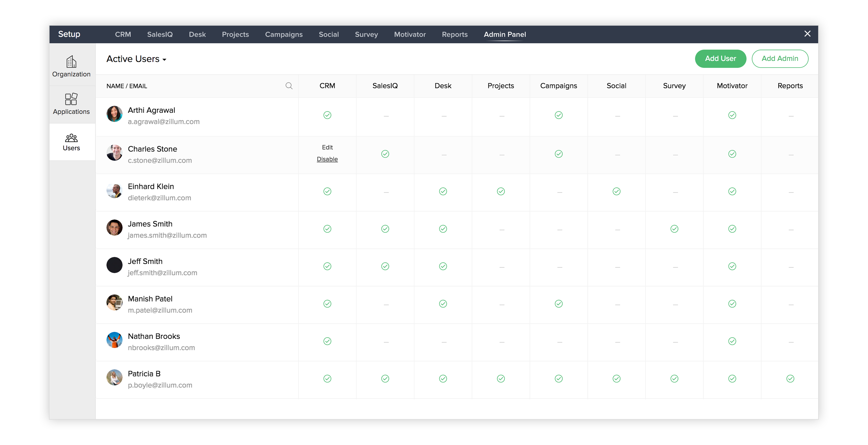The height and width of the screenshot is (445, 868).
Task: Click the search magnifier in Name/Email header
Action: click(289, 86)
